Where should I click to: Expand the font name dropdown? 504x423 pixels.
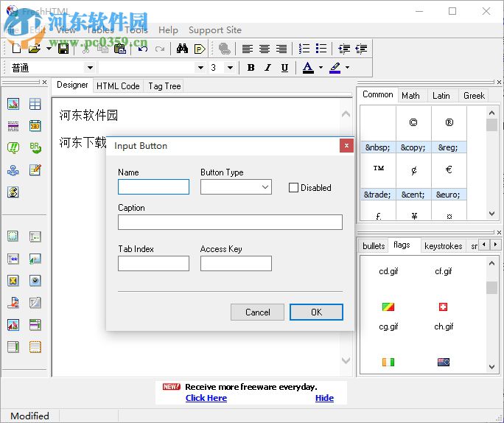click(200, 68)
